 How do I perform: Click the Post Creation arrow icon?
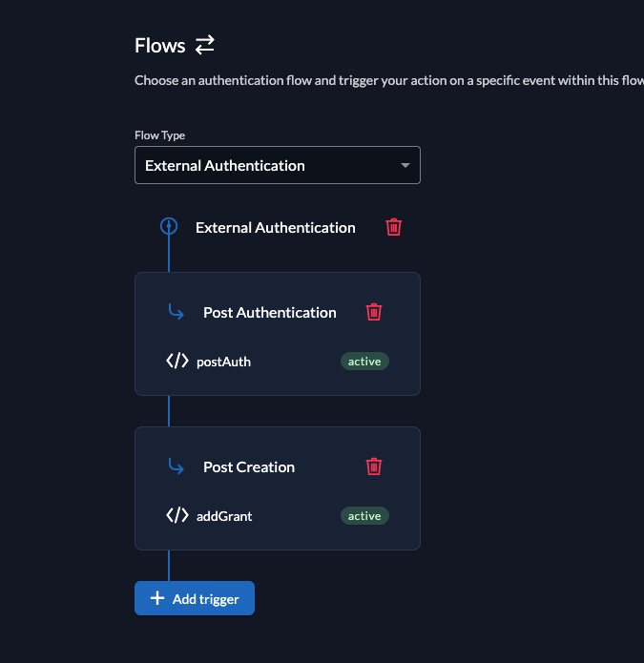177,466
